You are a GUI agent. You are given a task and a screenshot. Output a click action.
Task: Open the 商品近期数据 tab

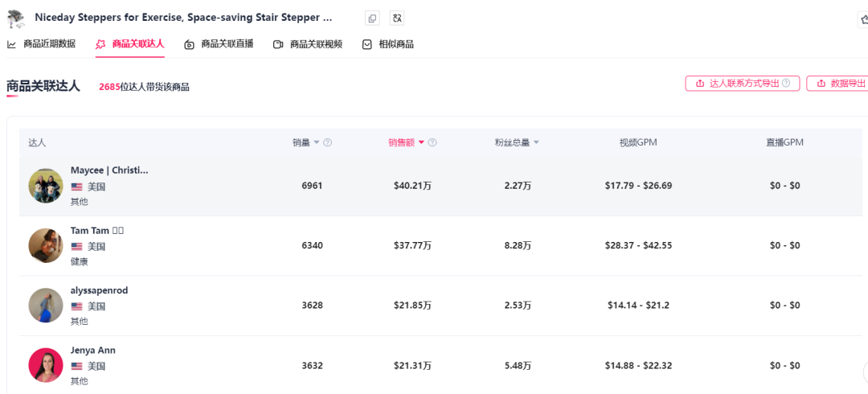pos(42,44)
